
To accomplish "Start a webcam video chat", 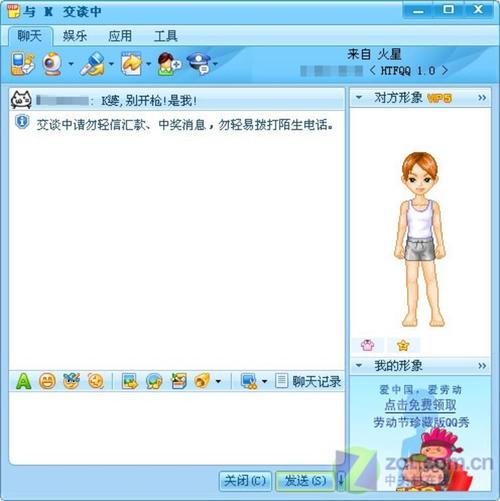I will click(53, 63).
